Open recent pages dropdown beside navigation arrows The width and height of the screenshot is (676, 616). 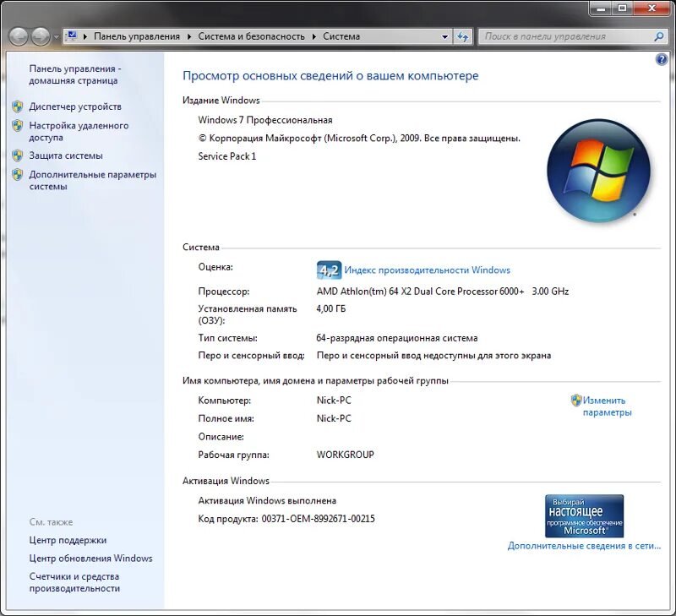point(57,37)
